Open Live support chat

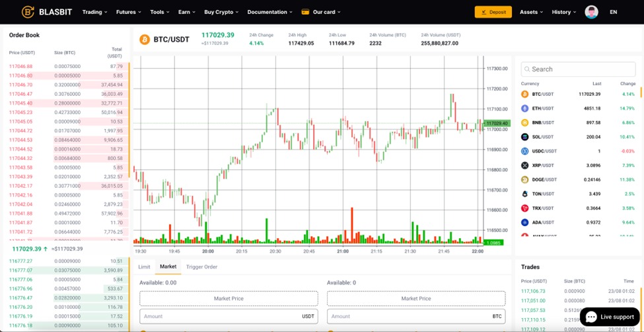[x=610, y=317]
